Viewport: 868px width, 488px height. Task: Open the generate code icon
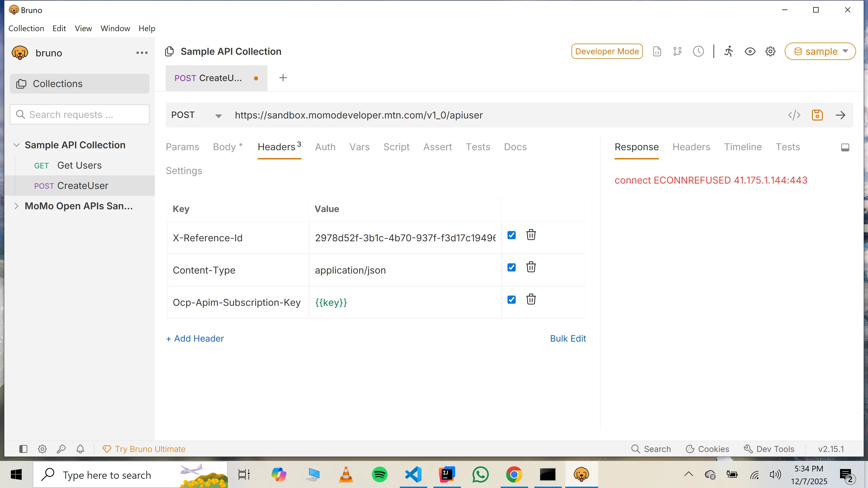(x=794, y=115)
